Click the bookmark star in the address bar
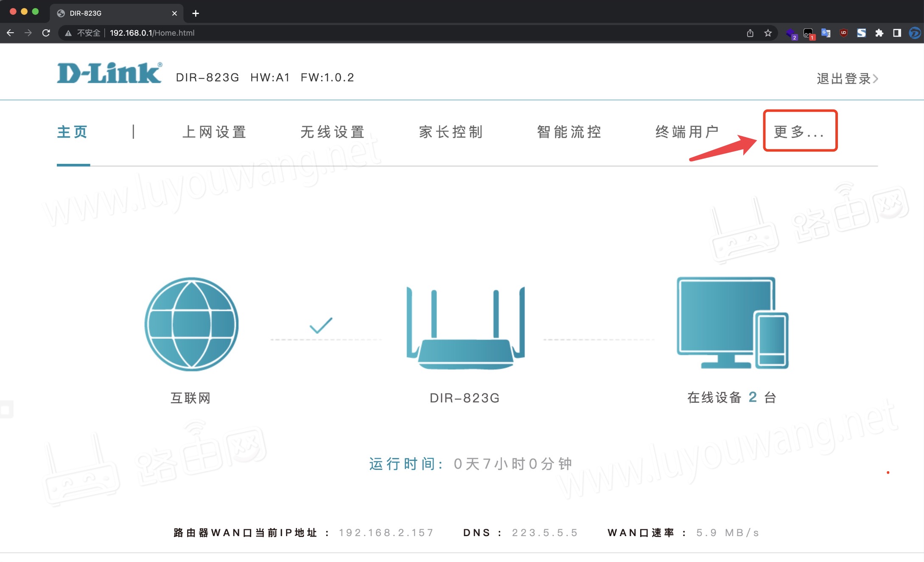The image size is (924, 562). (x=768, y=33)
